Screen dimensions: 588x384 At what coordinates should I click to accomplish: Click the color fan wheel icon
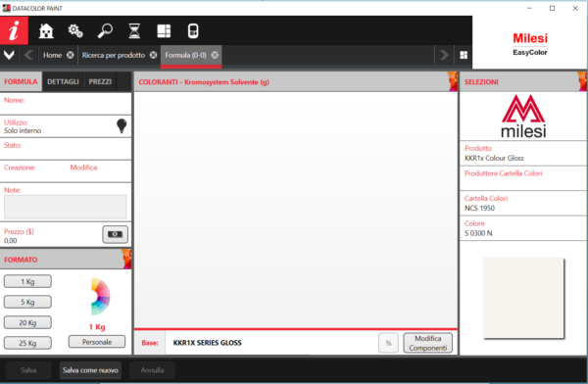coord(100,297)
